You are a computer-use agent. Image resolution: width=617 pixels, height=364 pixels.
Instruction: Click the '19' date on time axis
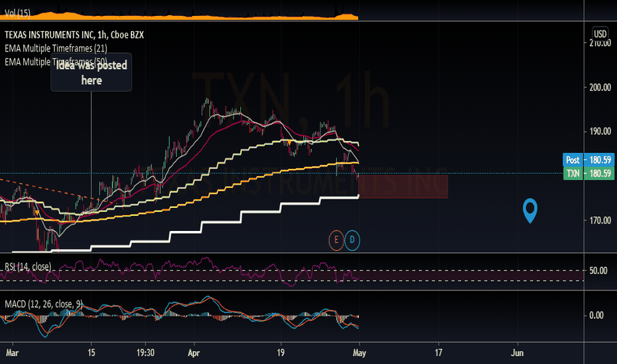281,353
